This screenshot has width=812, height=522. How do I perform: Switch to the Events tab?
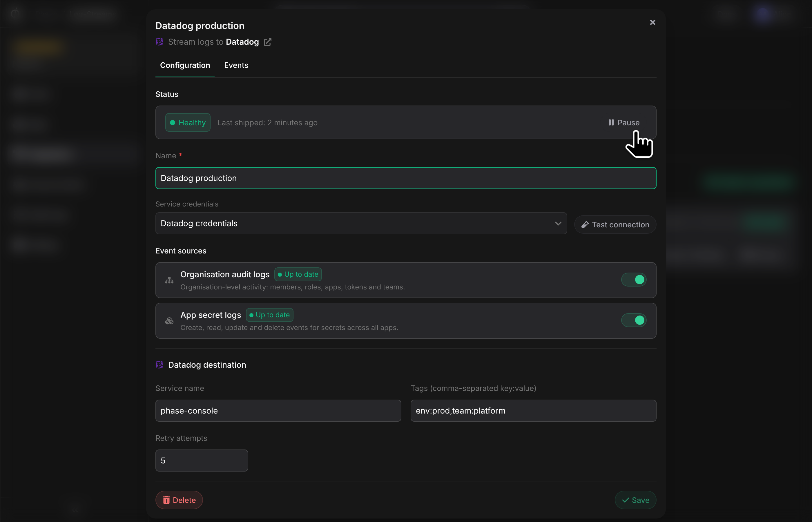[x=236, y=65]
